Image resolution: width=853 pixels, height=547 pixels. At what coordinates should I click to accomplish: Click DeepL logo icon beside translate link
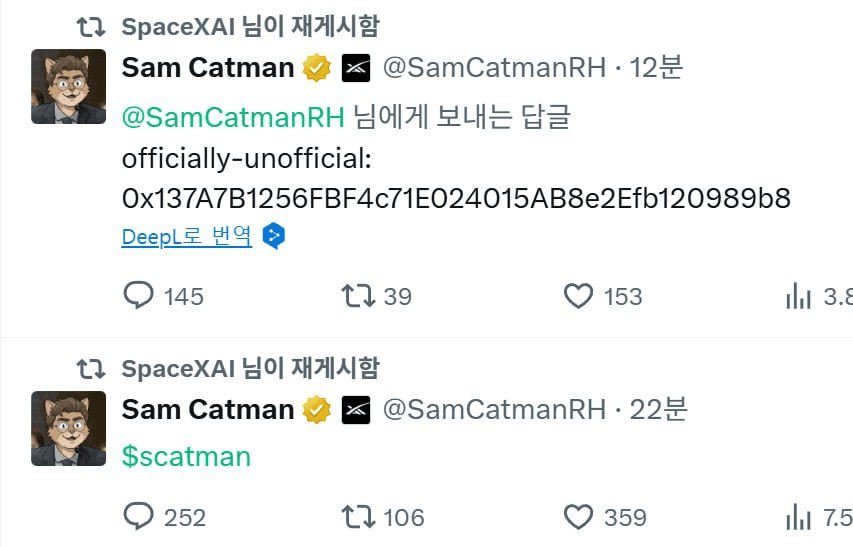pyautogui.click(x=274, y=236)
